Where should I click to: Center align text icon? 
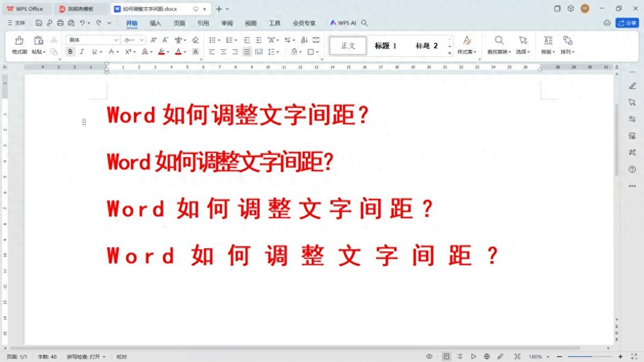tap(223, 52)
